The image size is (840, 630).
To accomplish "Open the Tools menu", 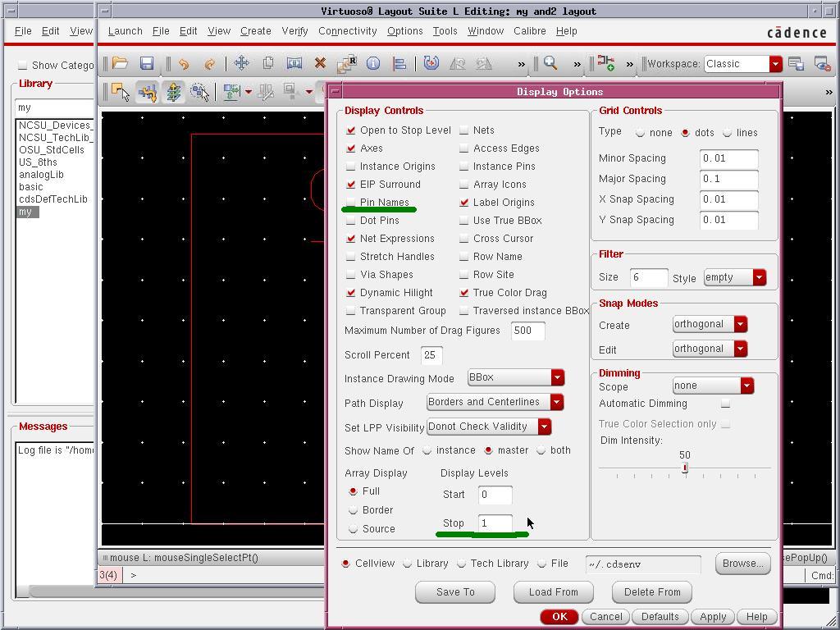I will [445, 31].
